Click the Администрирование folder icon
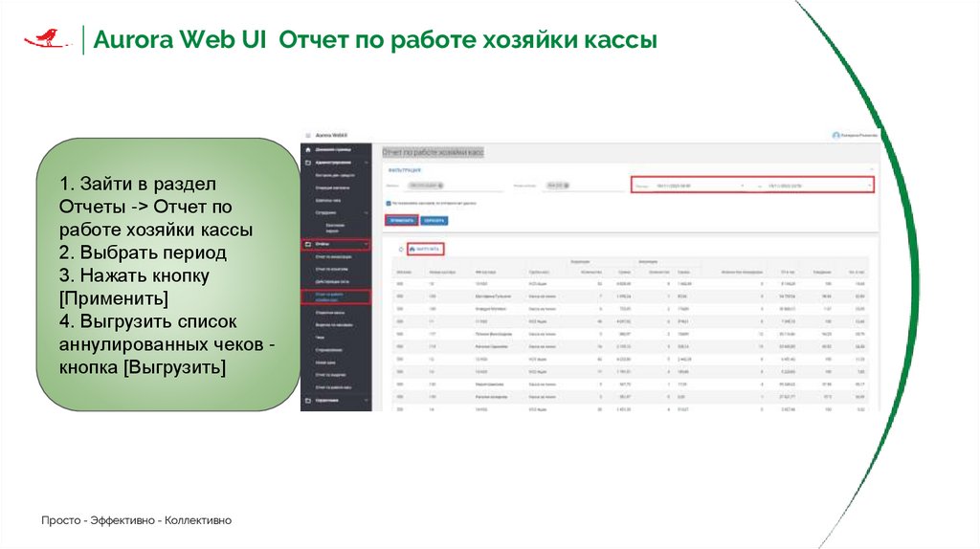This screenshot has height=549, width=980. (307, 163)
